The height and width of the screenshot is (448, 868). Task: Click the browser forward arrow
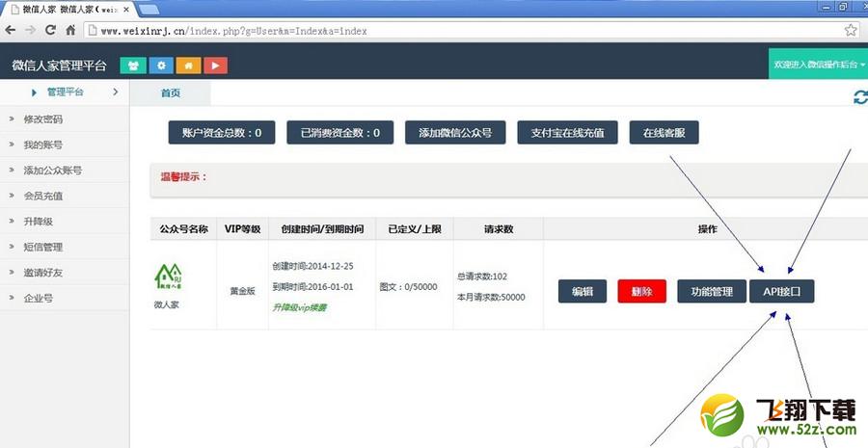coord(31,30)
